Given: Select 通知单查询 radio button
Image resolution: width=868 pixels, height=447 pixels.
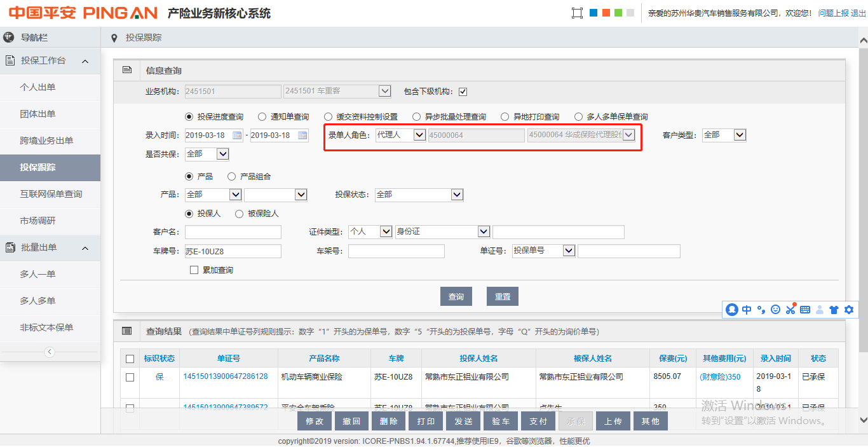Looking at the screenshot, I should (x=262, y=116).
